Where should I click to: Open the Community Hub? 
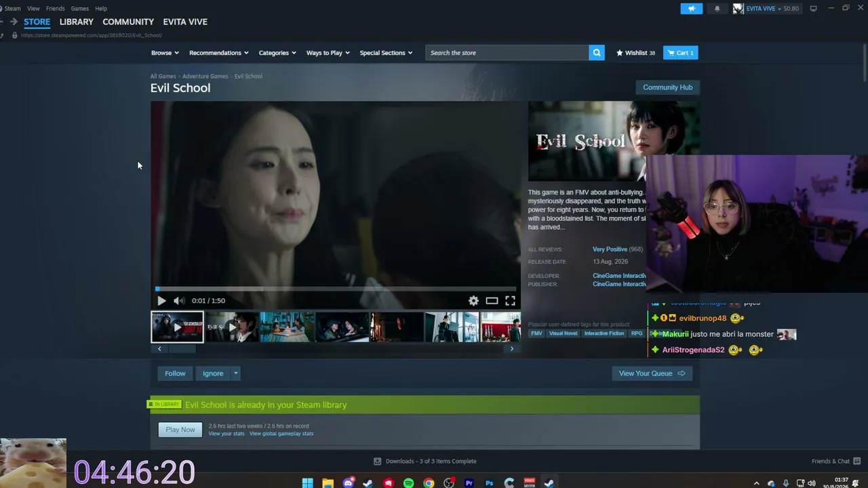[x=667, y=87]
